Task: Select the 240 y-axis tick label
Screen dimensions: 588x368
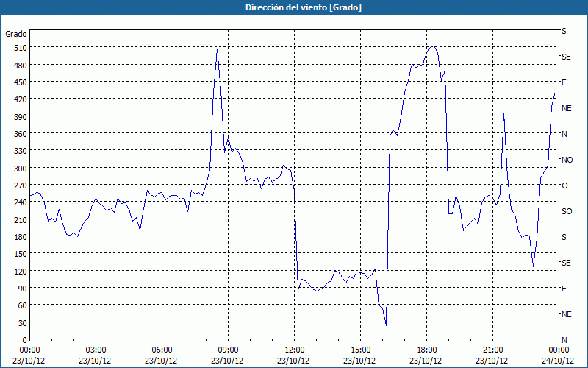Action: coord(21,203)
